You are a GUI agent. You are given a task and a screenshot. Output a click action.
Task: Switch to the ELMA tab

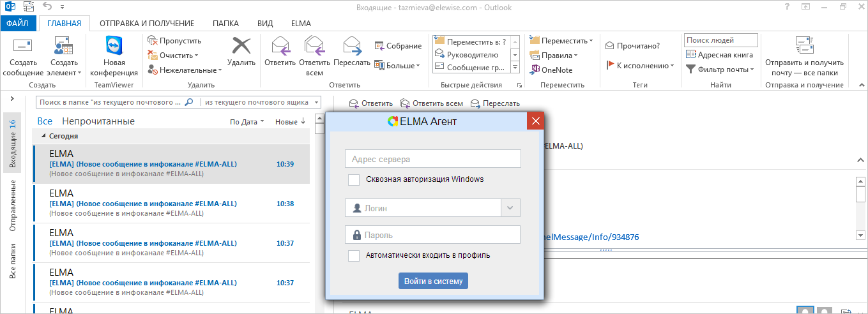301,24
